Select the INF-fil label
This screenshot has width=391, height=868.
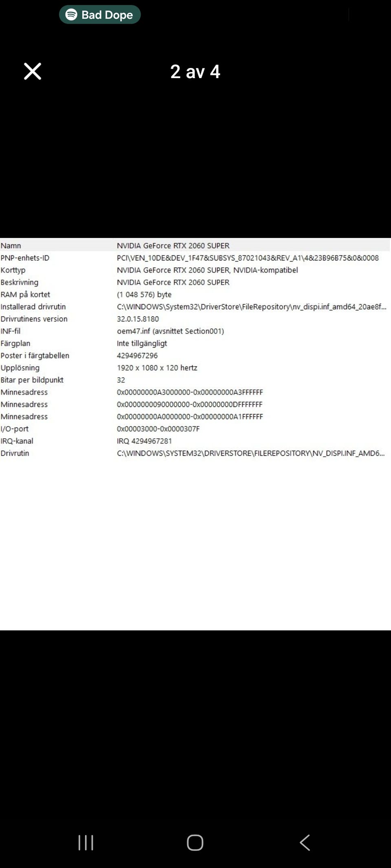coord(11,331)
